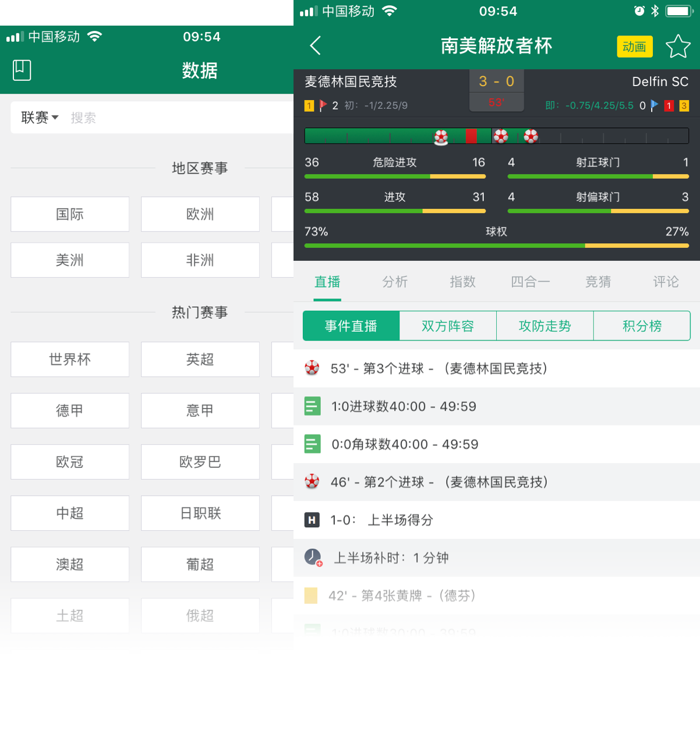Switch to the 指数 tab
700x738 pixels.
[x=462, y=282]
